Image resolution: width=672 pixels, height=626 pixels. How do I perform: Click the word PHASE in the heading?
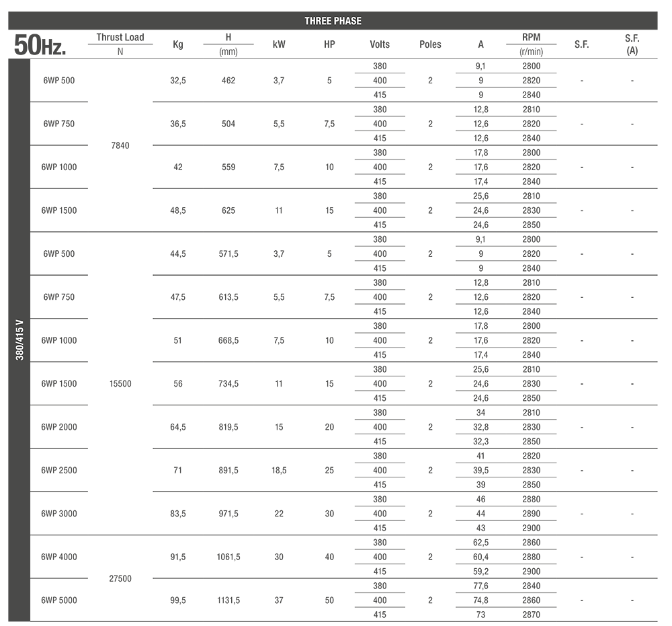347,21
